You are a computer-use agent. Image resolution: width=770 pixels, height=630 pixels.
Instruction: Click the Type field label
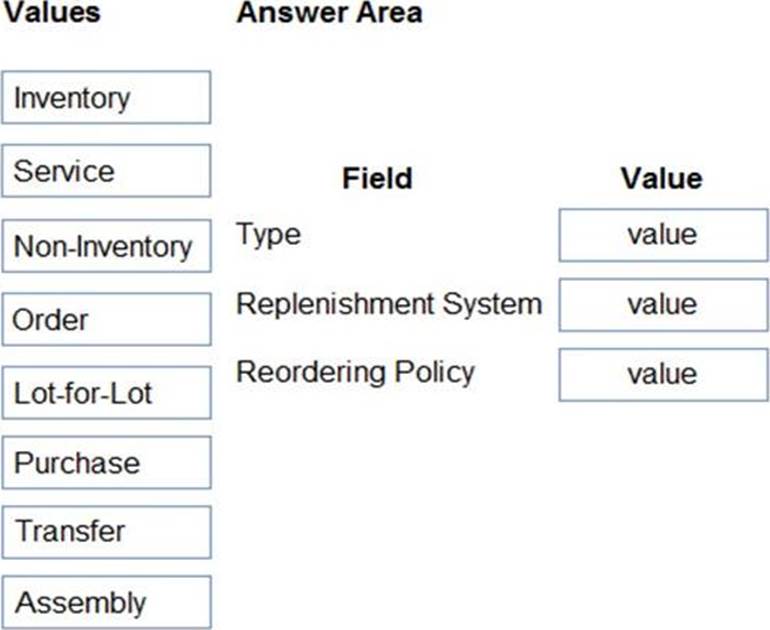click(268, 234)
